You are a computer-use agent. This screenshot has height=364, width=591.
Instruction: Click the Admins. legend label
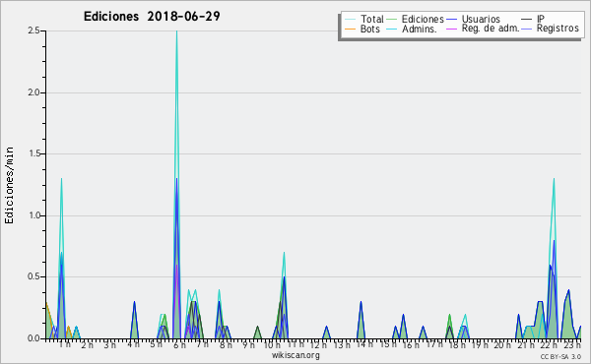pos(420,29)
